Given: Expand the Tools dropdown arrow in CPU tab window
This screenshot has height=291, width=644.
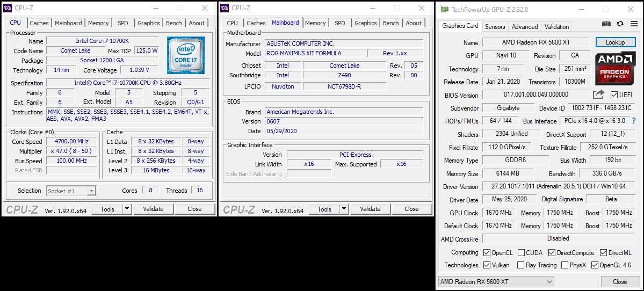Looking at the screenshot, I should pos(127,209).
